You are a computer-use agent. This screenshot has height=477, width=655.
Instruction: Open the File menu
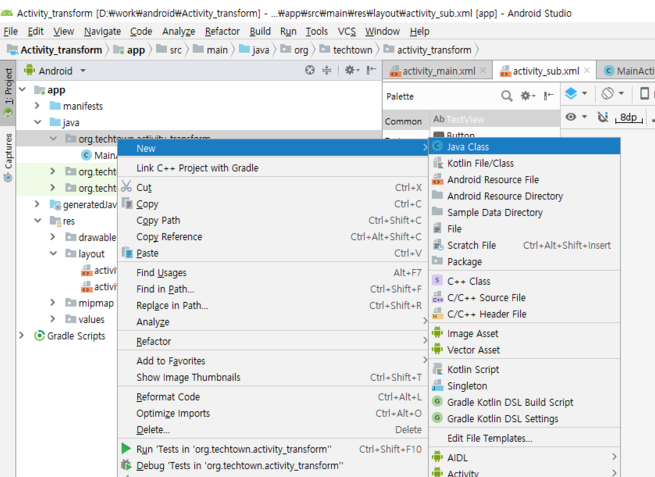pos(10,31)
